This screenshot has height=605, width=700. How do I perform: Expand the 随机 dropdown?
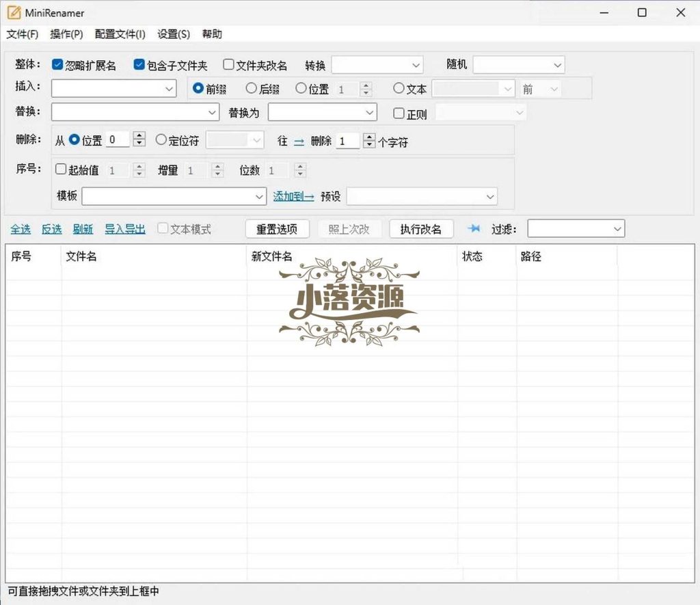point(519,65)
